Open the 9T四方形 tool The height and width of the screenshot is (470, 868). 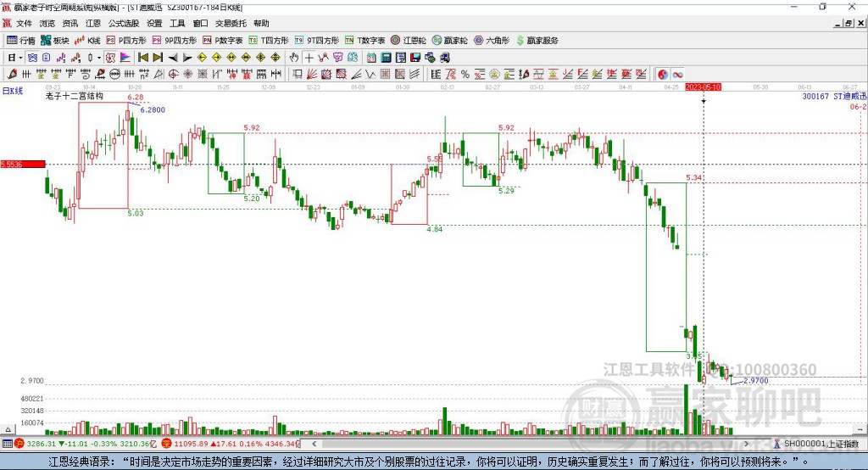click(317, 41)
